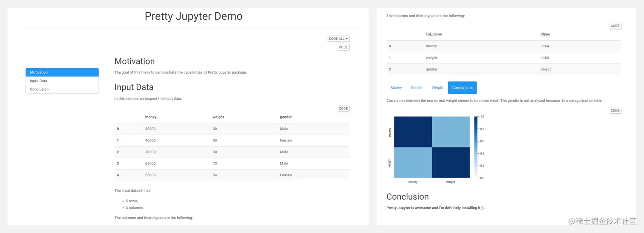644x233 pixels.
Task: Click heatmap cell: money row, money column
Action: coord(413,132)
